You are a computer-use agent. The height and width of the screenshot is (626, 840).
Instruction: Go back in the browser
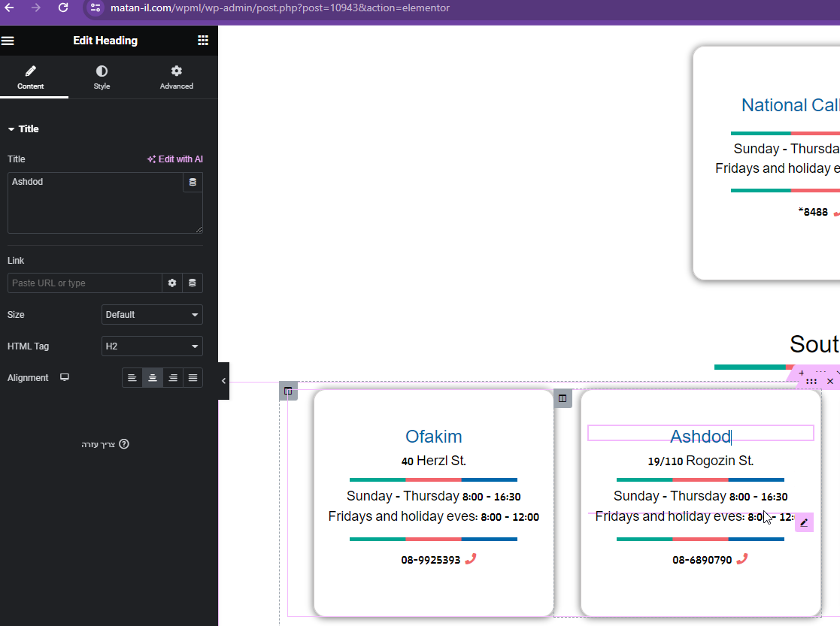[10, 8]
